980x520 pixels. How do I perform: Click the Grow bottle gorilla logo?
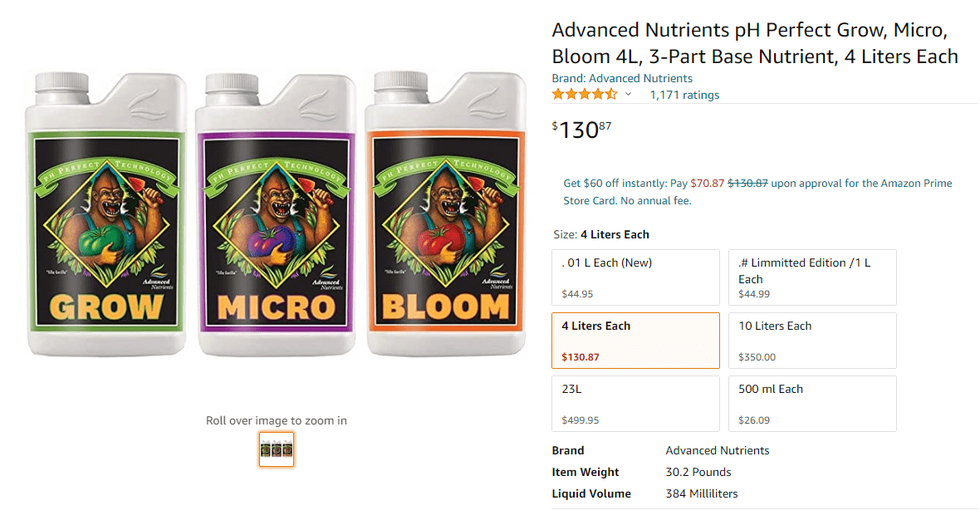(x=107, y=218)
